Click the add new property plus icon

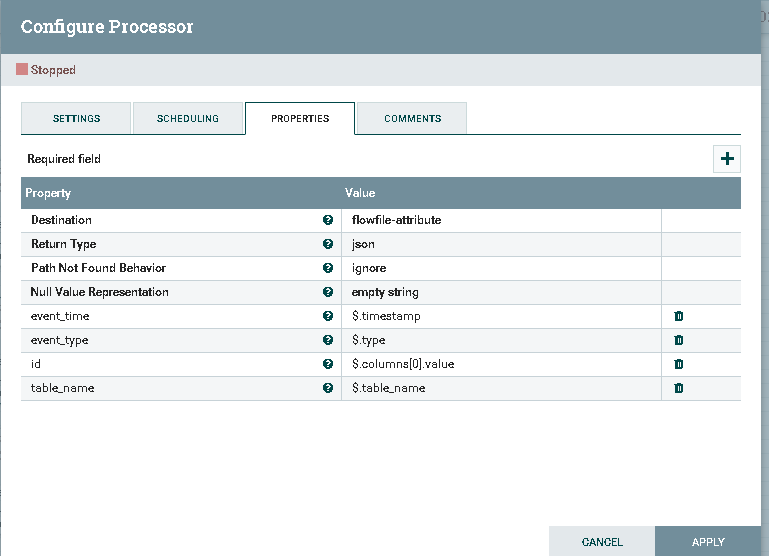(x=727, y=159)
